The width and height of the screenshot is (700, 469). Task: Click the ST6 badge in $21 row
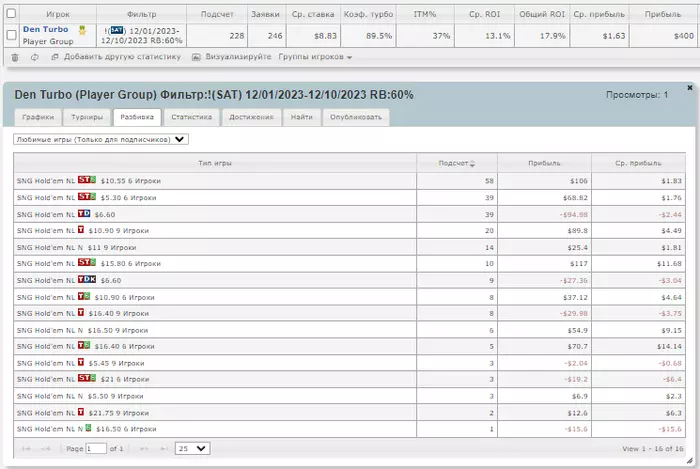coord(87,378)
